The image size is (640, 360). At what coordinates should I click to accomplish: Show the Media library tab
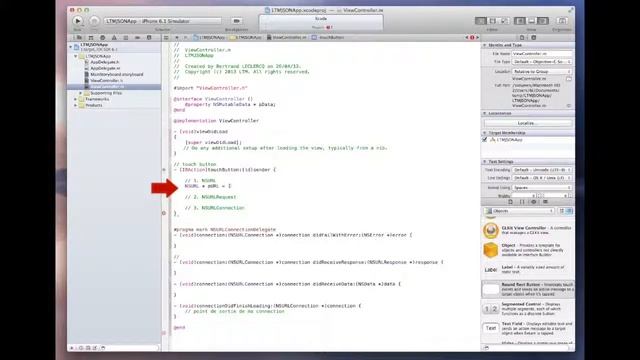coord(545,202)
